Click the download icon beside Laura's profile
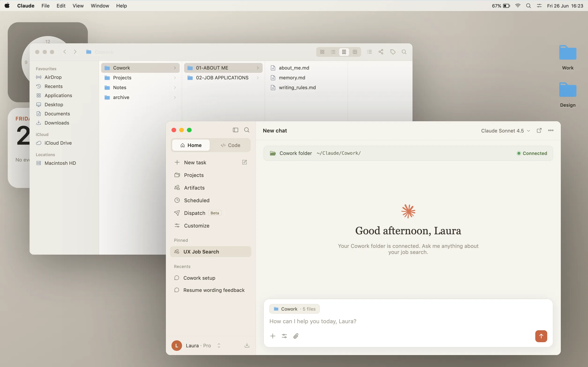Screen dimensions: 588x367 click(x=247, y=345)
